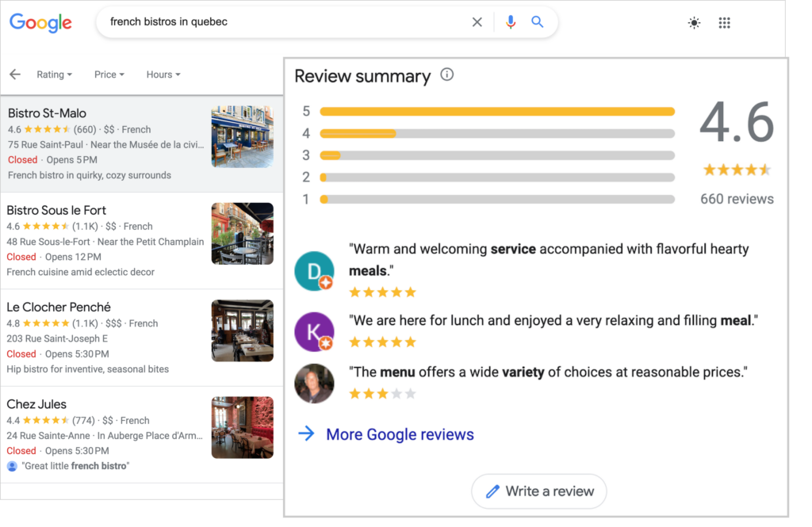Go back using the left arrow

coord(15,74)
